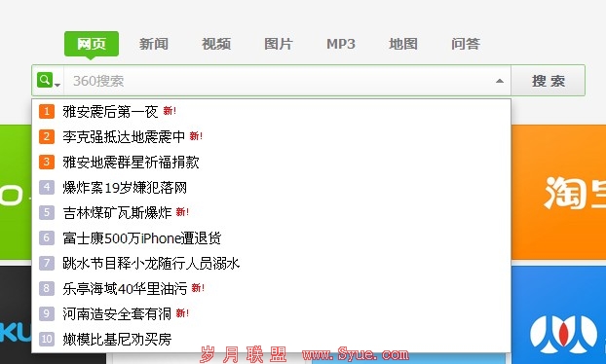The image size is (606, 364).
Task: Open the blue Renren logo tile
Action: [558, 315]
